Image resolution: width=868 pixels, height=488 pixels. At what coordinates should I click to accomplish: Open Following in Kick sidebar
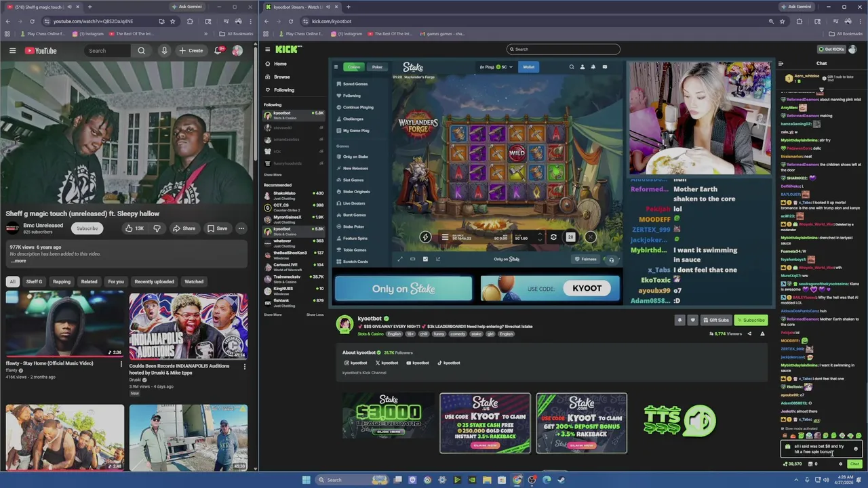[x=284, y=89]
